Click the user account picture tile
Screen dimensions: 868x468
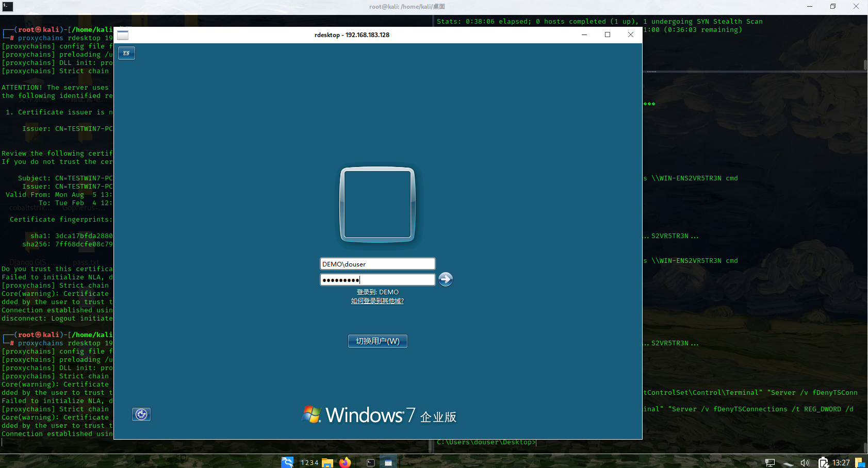(x=378, y=204)
